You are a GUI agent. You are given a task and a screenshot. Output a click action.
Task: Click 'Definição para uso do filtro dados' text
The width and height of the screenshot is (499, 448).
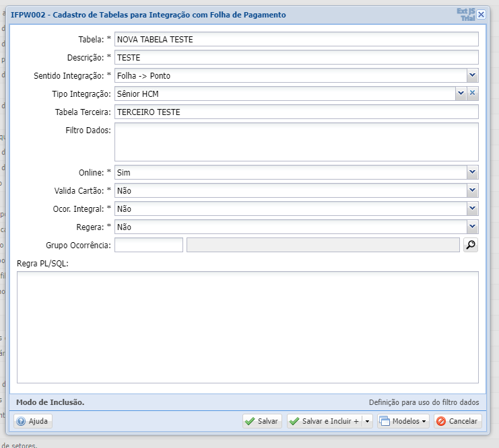424,402
